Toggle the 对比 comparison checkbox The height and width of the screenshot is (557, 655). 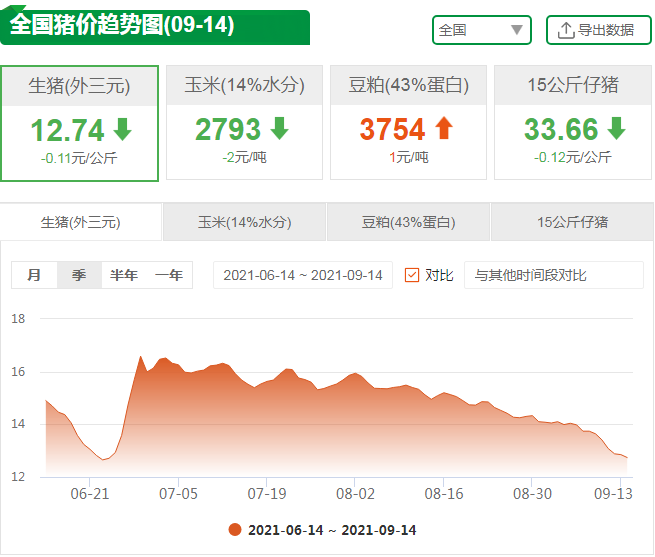[x=412, y=275]
